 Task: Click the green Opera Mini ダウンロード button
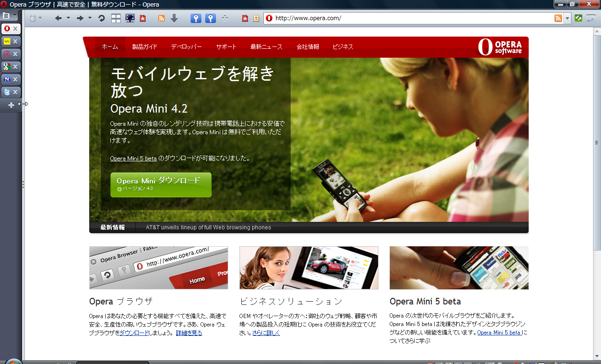[161, 185]
